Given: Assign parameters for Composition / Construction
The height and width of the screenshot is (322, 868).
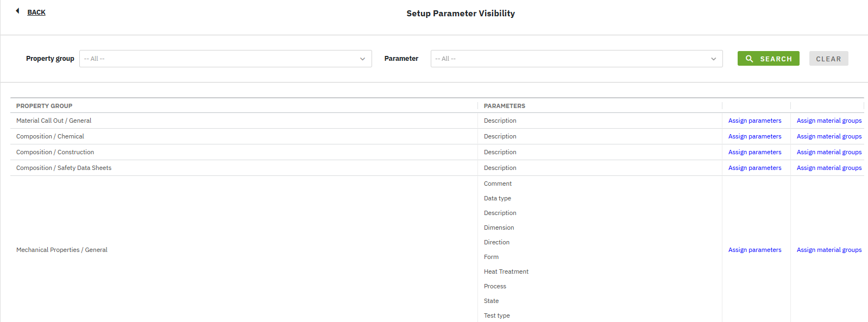Looking at the screenshot, I should click(x=754, y=152).
